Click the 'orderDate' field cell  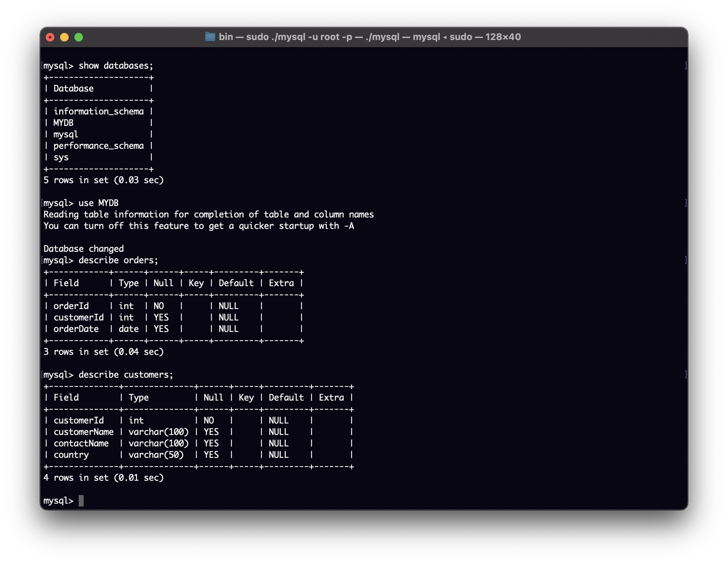[76, 329]
